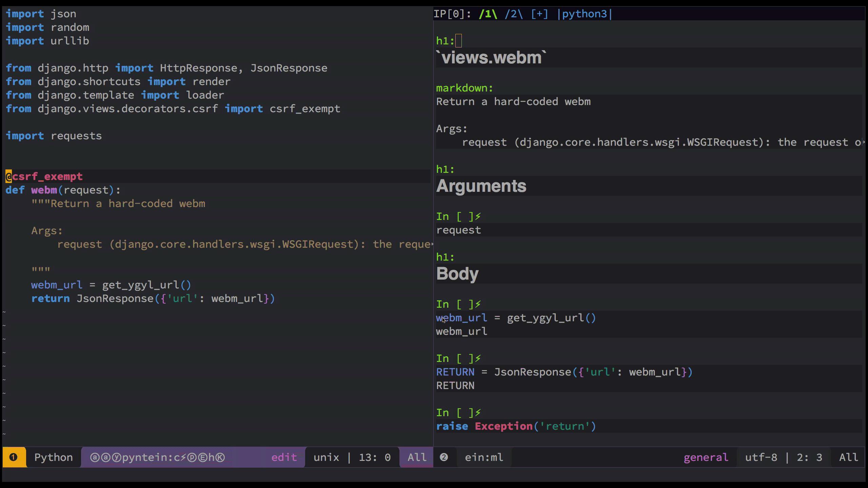Select the ein:ml panel icon
The height and width of the screenshot is (488, 868).
[x=443, y=457]
